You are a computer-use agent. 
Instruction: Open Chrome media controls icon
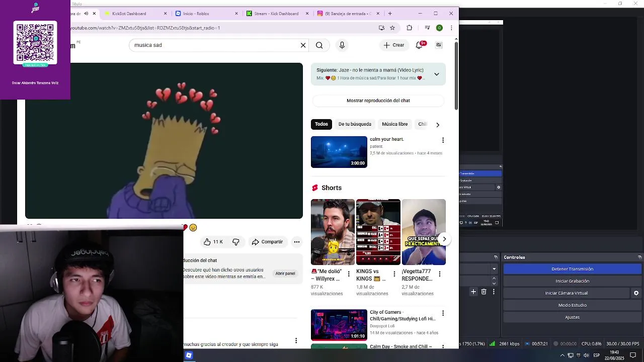point(427,28)
